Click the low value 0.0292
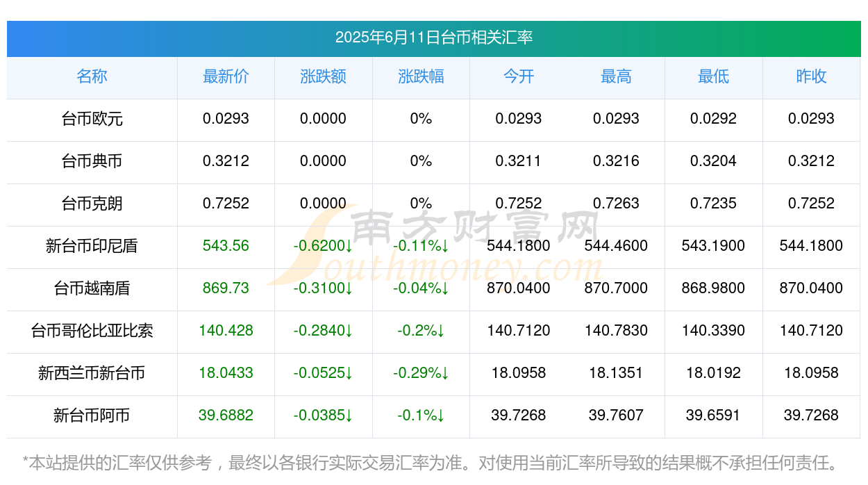Screen dimensions: 868x485 tap(713, 119)
